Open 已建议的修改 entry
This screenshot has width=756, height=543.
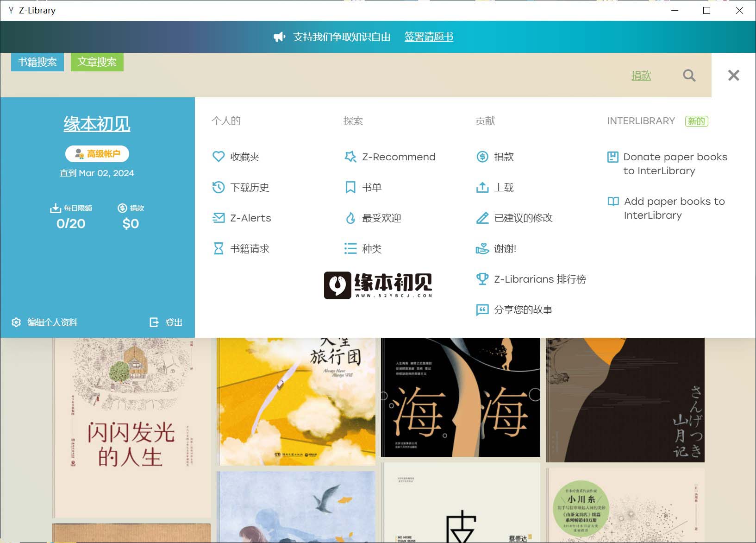point(514,218)
